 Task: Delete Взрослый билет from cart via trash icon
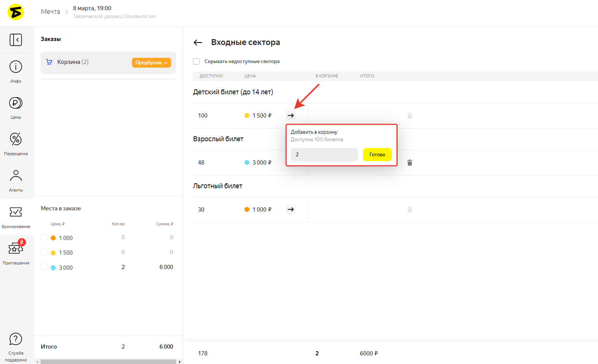pos(410,163)
